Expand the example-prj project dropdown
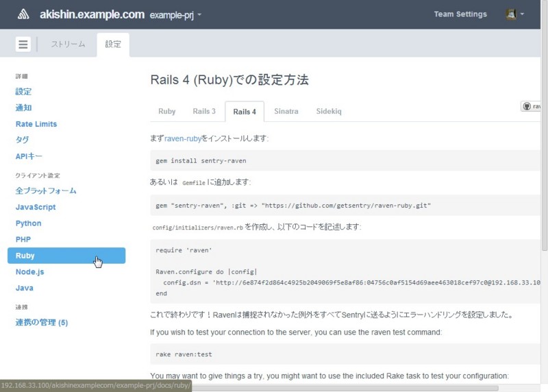 tap(175, 15)
